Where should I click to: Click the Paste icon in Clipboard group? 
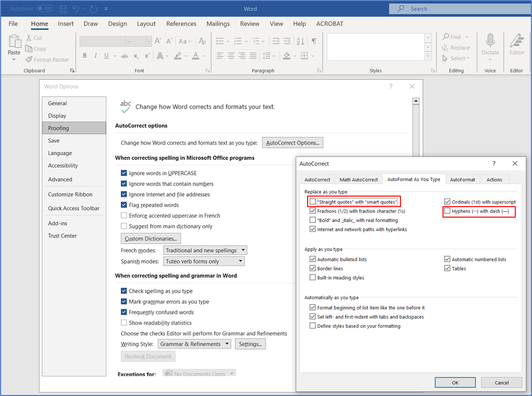click(14, 42)
